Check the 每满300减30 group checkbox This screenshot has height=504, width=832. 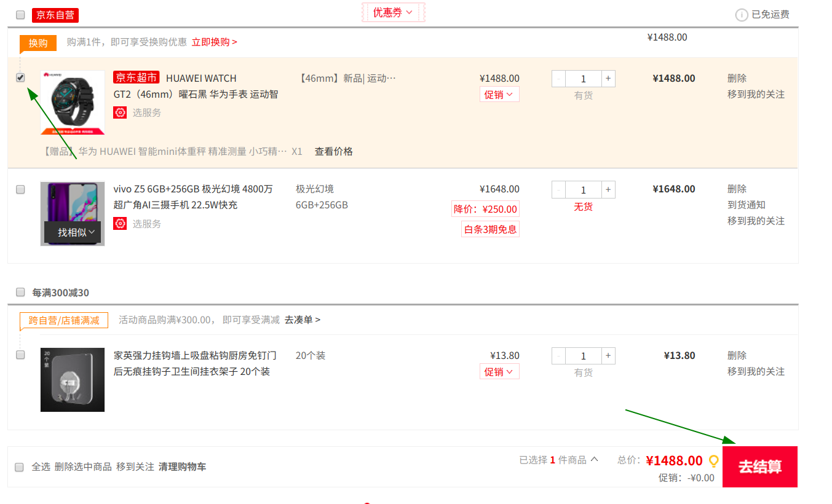point(20,292)
